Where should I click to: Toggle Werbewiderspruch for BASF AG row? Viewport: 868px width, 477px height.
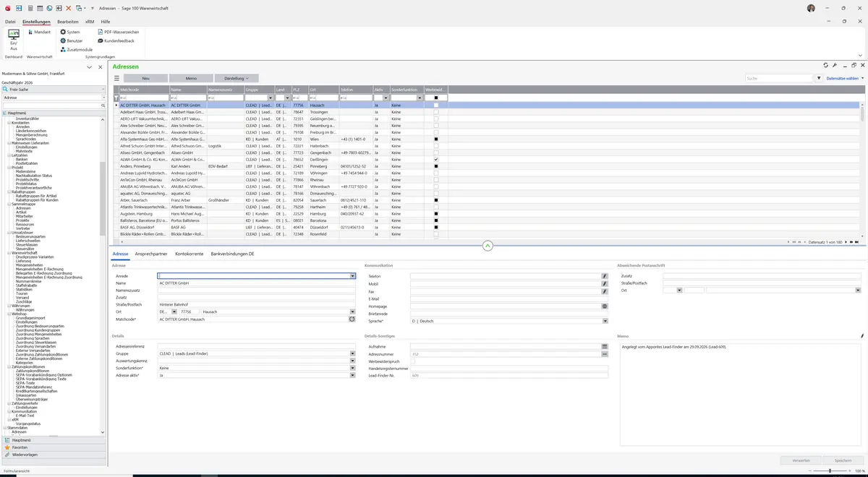[x=436, y=228]
